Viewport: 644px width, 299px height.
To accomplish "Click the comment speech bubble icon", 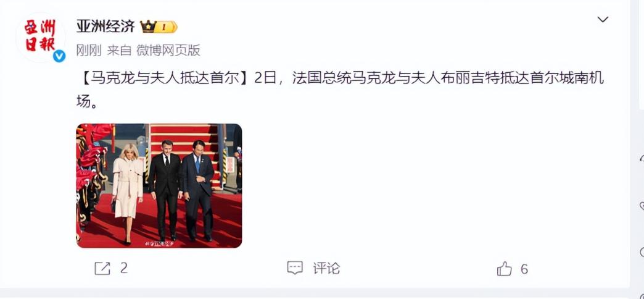I will pos(295,268).
